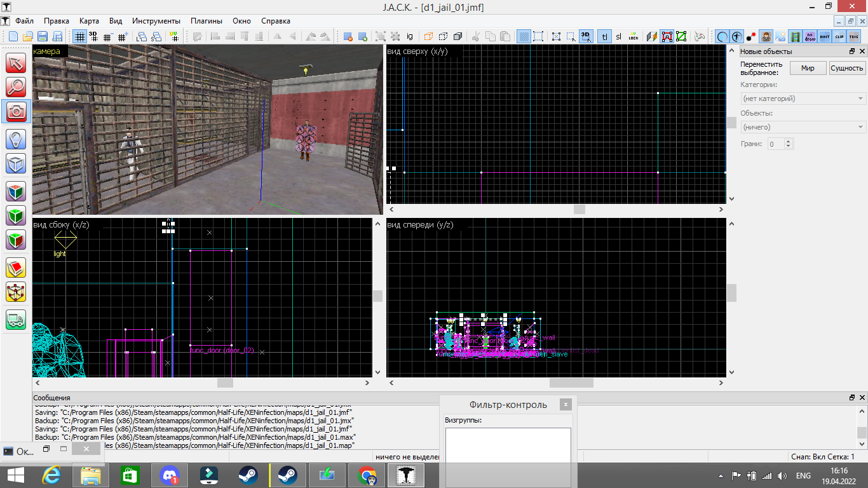Viewport: 868px width, 488px height.
Task: Click the red outlined cordon icon
Action: pos(667,36)
